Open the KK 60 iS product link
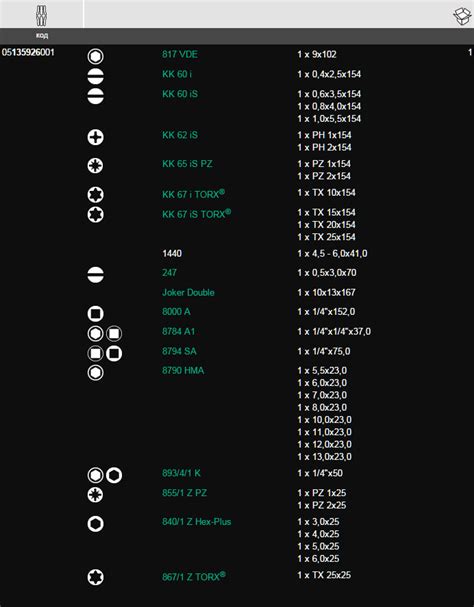 pyautogui.click(x=180, y=94)
